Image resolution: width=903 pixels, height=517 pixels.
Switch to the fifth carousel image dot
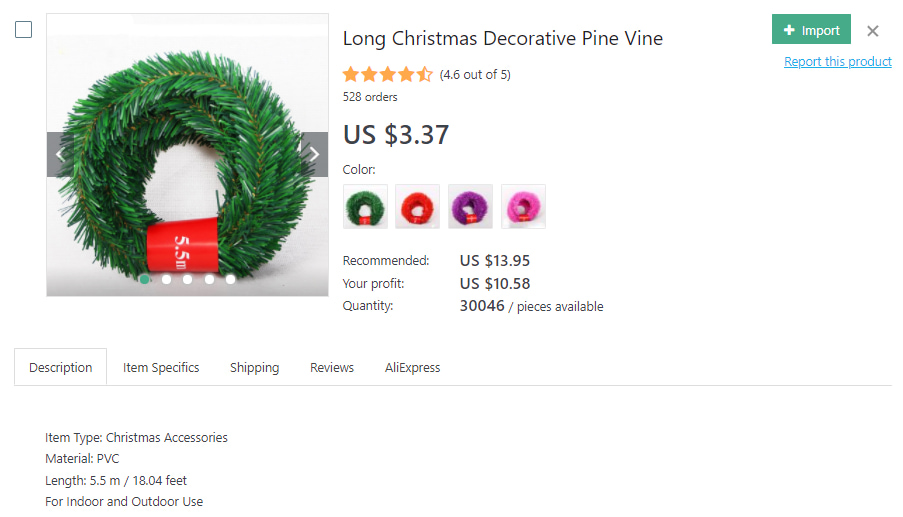230,280
